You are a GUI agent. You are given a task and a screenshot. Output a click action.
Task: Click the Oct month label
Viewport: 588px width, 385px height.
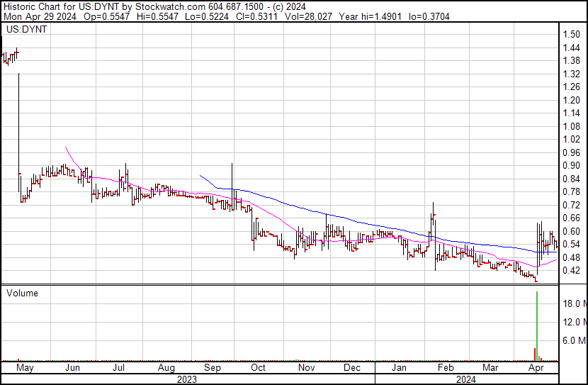click(258, 368)
